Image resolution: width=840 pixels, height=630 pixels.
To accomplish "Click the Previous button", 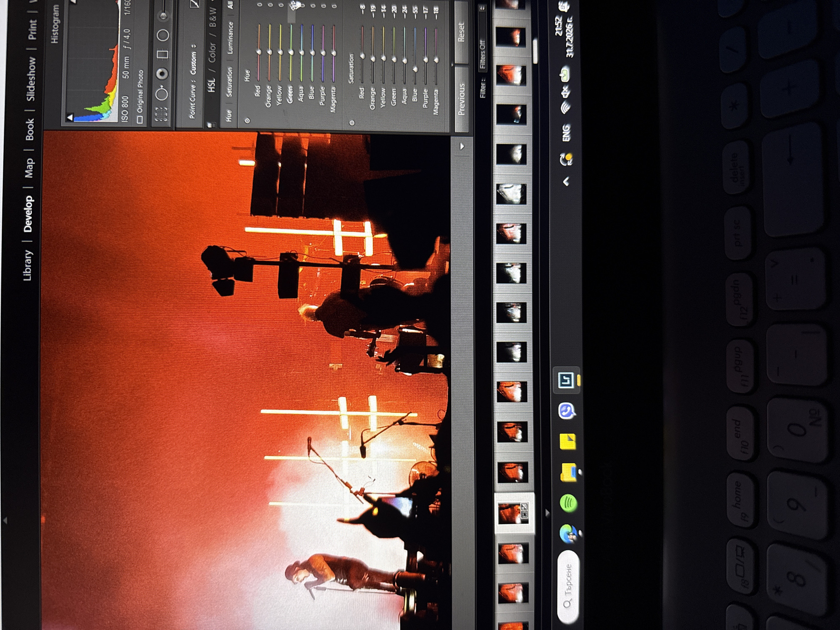I will (x=461, y=99).
